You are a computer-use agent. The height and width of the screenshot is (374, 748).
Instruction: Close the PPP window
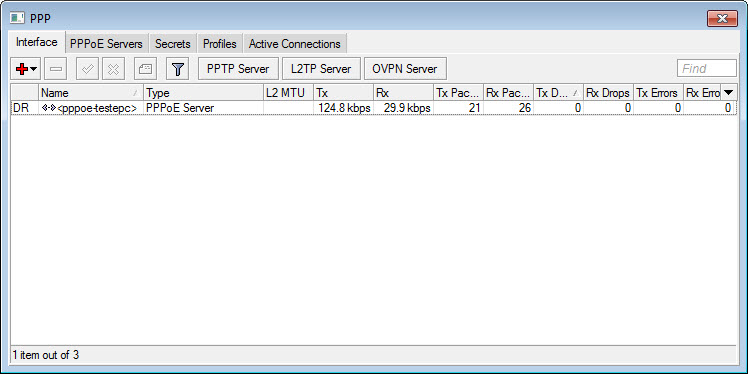tap(722, 19)
